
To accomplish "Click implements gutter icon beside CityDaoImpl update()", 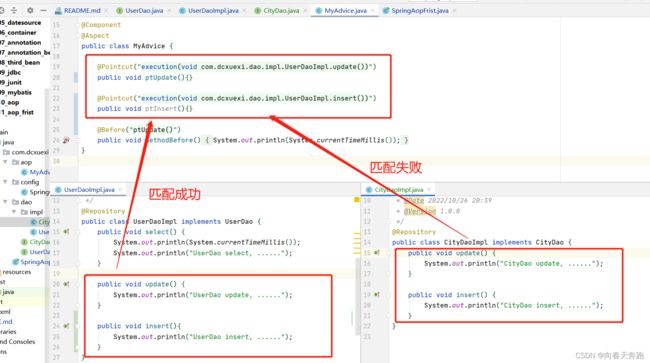I will (x=376, y=252).
